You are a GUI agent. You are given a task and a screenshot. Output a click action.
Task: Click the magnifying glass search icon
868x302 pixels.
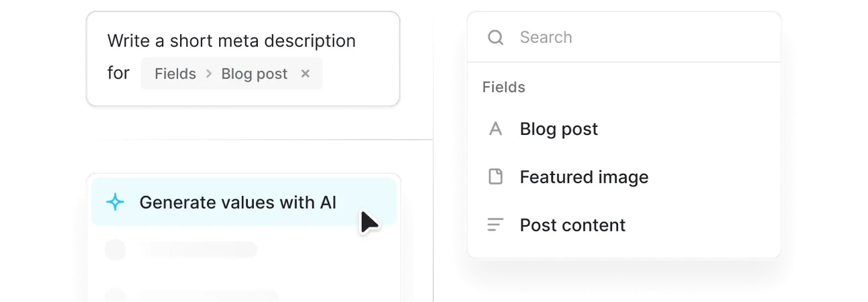pyautogui.click(x=495, y=38)
